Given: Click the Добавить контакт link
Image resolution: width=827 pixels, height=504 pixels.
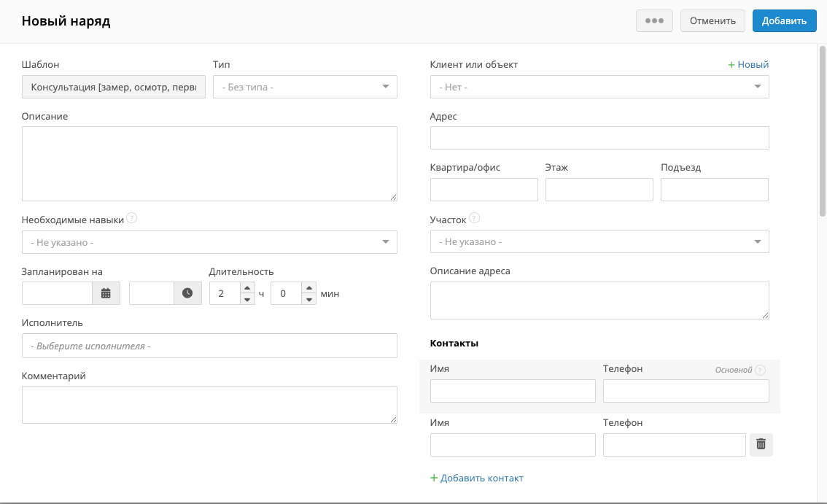Looking at the screenshot, I should point(477,478).
